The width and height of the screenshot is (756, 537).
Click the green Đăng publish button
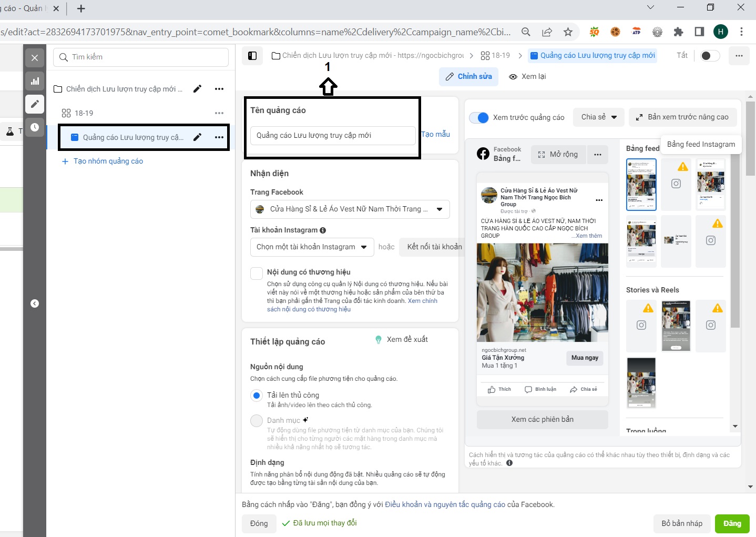732,523
